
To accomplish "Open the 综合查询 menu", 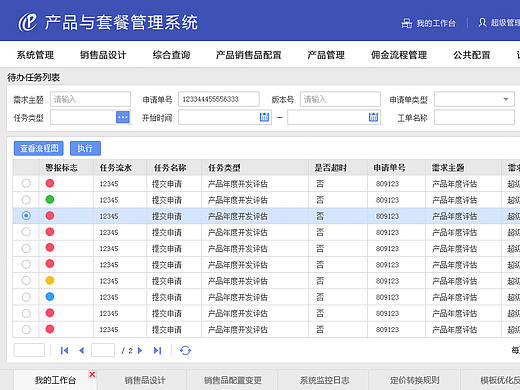I will pos(171,55).
